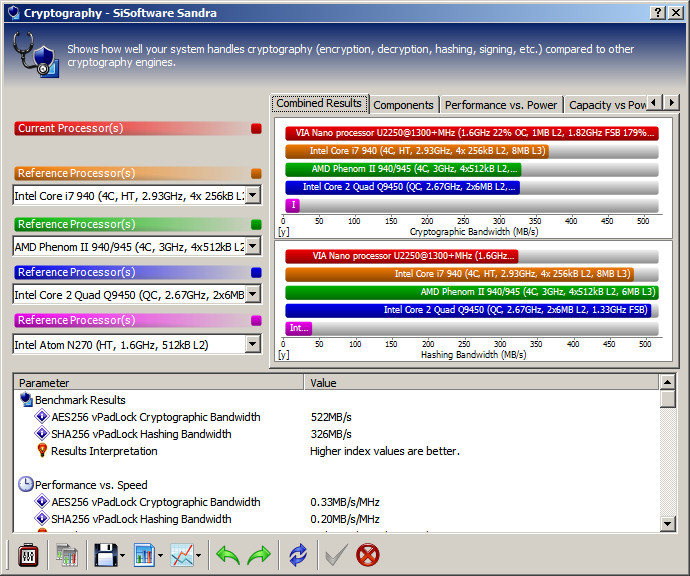Switch to the Performance vs. Power tab
This screenshot has height=576, width=690.
(501, 105)
